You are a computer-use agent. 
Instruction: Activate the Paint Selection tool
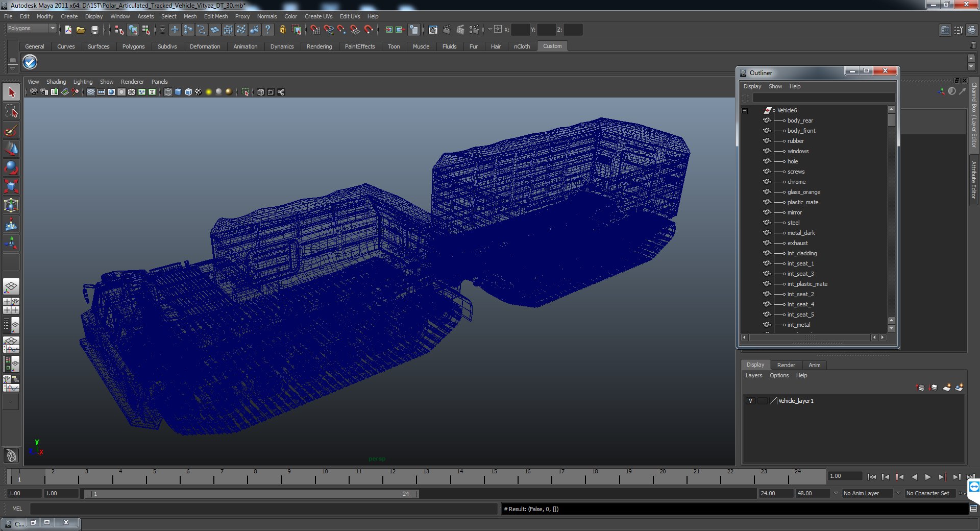pyautogui.click(x=11, y=131)
